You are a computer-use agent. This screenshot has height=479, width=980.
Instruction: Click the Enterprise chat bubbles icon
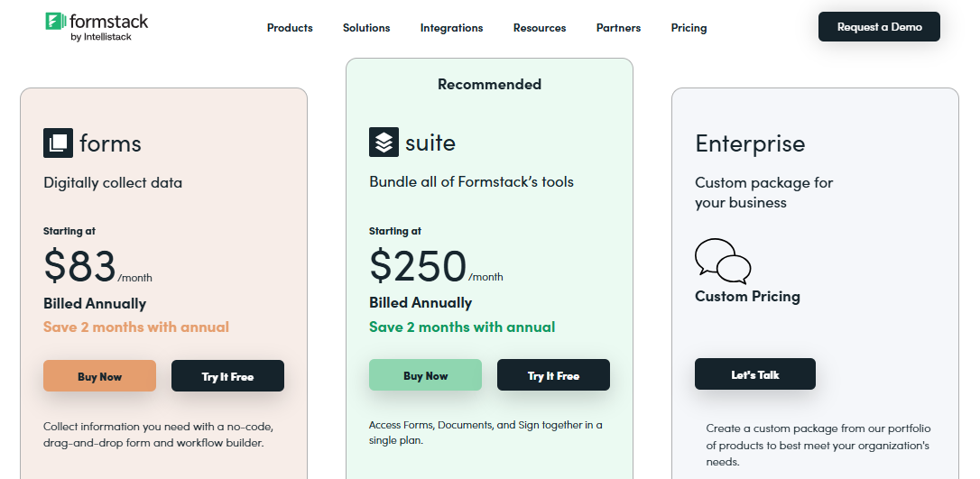(x=723, y=260)
